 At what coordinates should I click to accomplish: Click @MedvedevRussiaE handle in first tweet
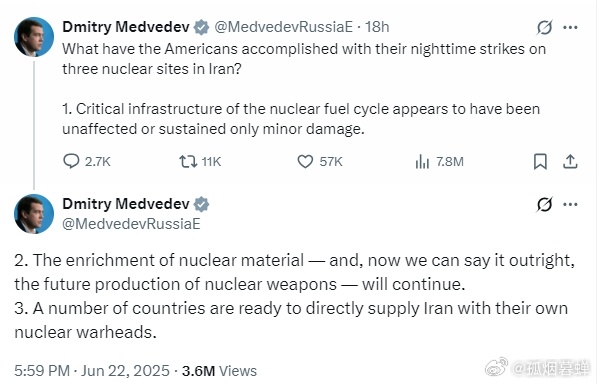pyautogui.click(x=284, y=27)
